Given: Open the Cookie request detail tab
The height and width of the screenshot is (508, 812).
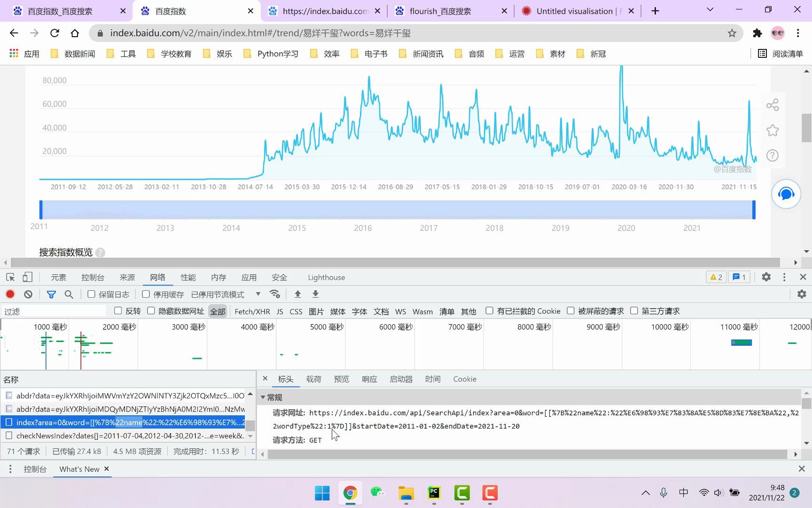Looking at the screenshot, I should (465, 379).
